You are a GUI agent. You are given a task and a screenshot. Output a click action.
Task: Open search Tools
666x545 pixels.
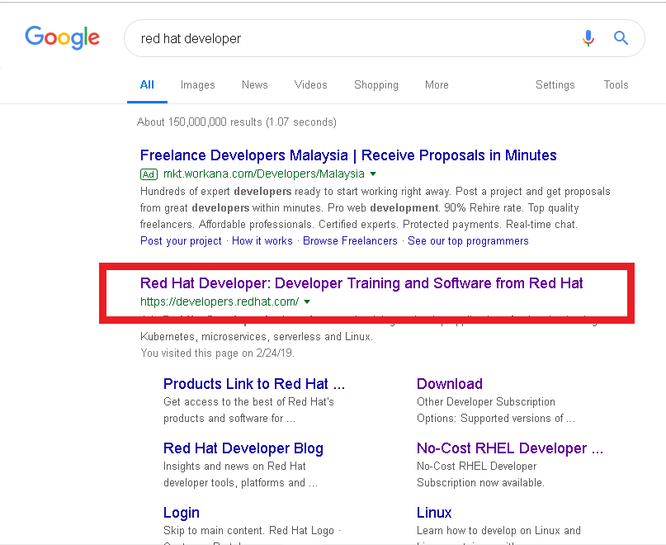pos(616,85)
